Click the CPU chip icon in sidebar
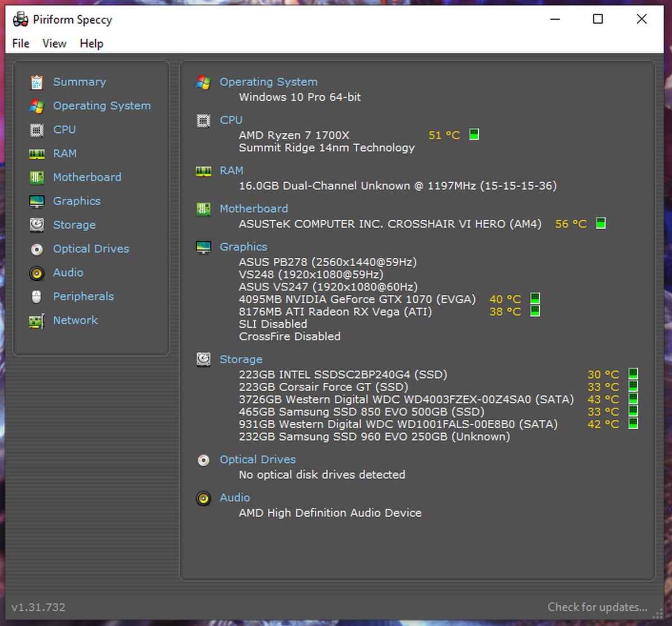 point(37,130)
